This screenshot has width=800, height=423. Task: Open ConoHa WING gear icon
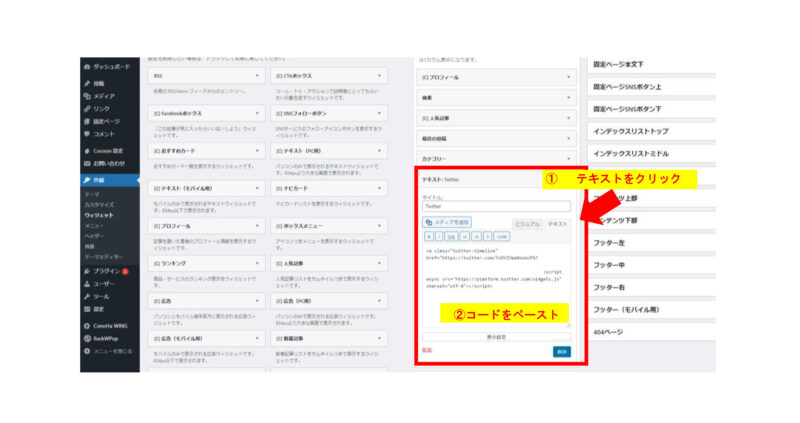(x=87, y=326)
